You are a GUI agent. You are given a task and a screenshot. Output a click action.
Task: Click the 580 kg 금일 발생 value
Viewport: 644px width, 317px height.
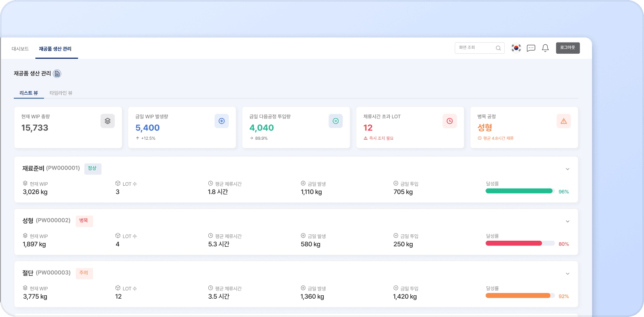(310, 245)
